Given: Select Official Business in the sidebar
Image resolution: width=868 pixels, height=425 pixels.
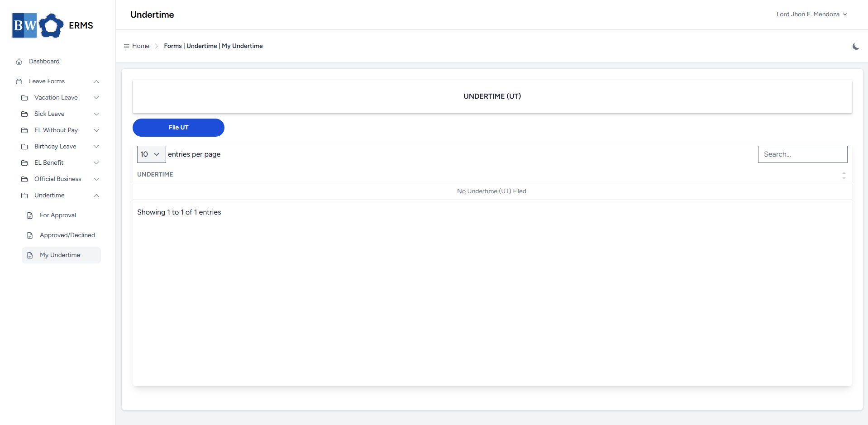Looking at the screenshot, I should [x=58, y=179].
